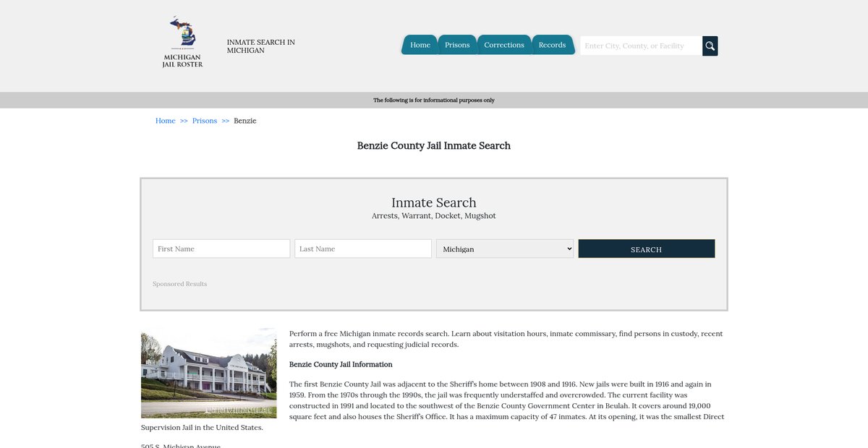The height and width of the screenshot is (448, 868).
Task: Click the 'Inmate Search' form heading
Action: pyautogui.click(x=434, y=202)
